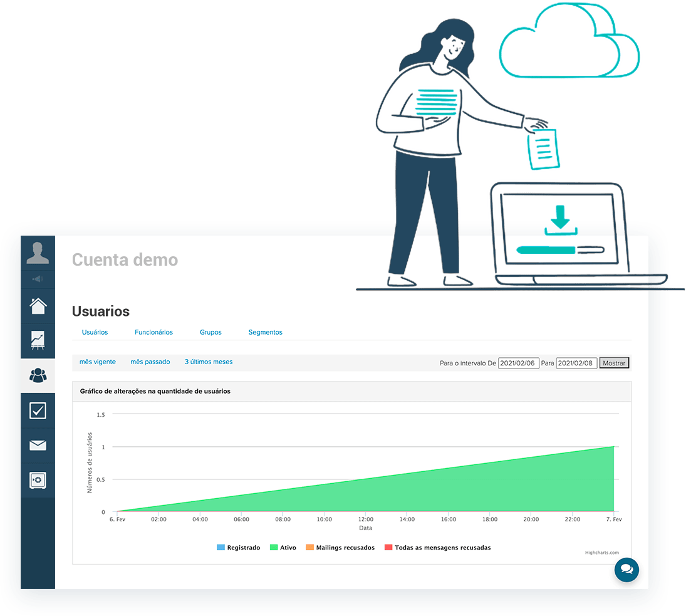Click the megaphone announcements icon

(x=38, y=279)
